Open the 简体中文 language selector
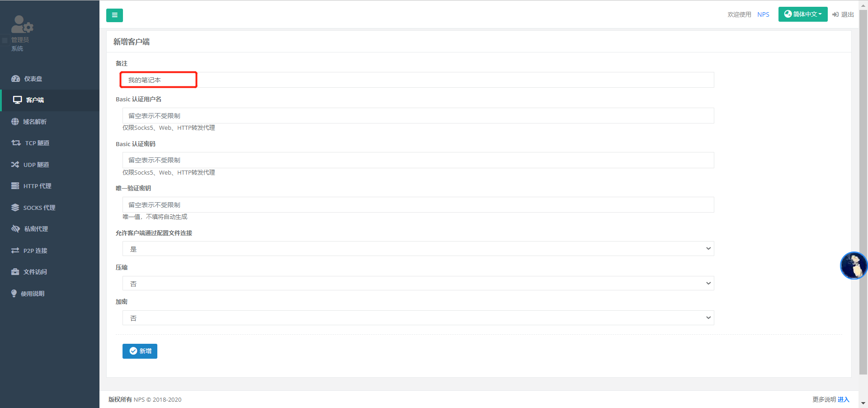 (x=802, y=14)
